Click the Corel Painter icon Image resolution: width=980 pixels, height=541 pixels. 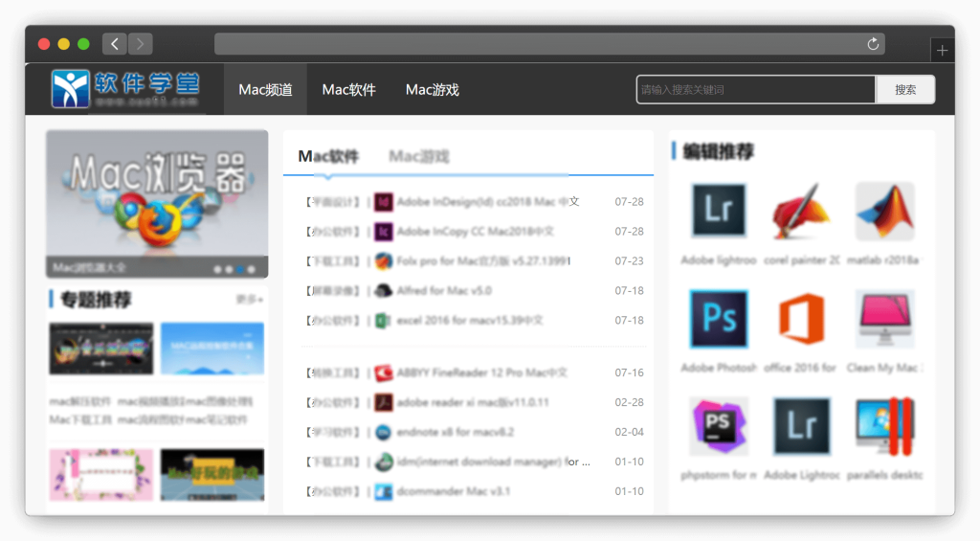point(801,212)
